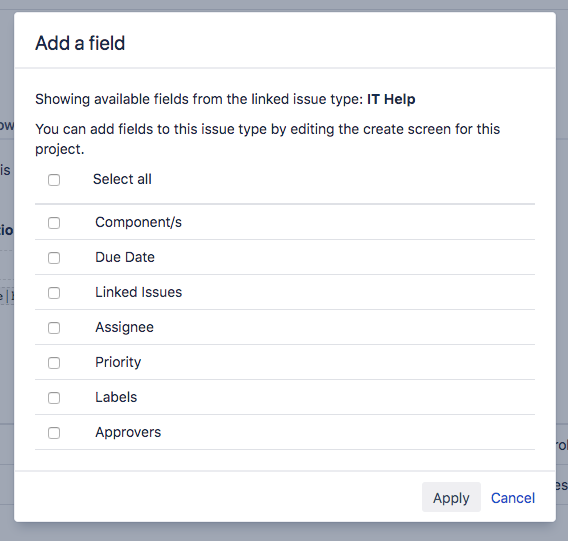Click the Labels field label
The height and width of the screenshot is (541, 568).
point(116,397)
